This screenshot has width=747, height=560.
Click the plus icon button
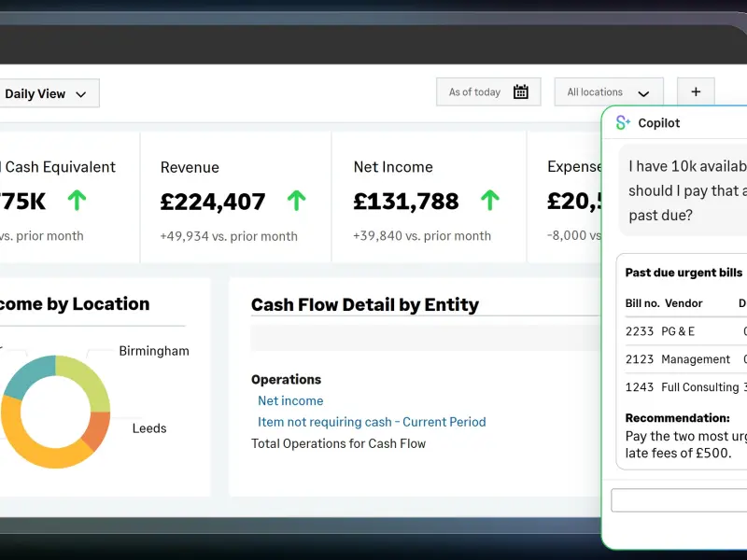tap(696, 92)
